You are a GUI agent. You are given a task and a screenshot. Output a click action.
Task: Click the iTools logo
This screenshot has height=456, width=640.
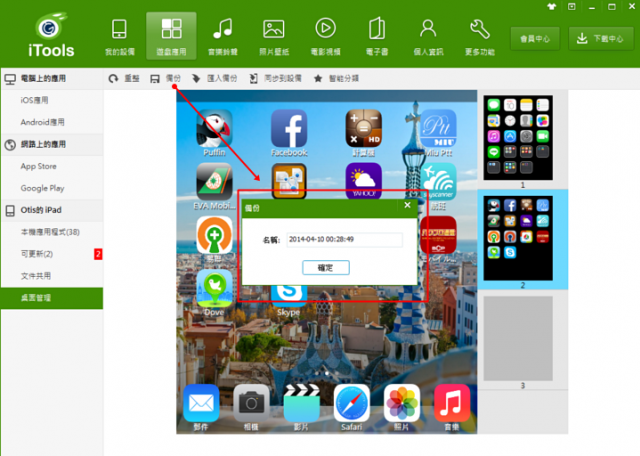pyautogui.click(x=51, y=35)
